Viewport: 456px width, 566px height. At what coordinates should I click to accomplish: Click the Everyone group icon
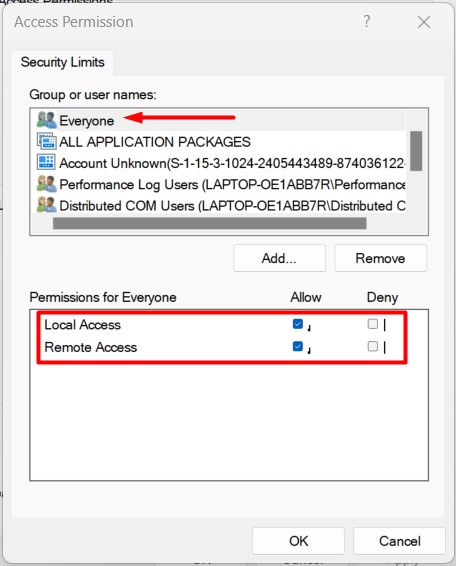(x=47, y=120)
